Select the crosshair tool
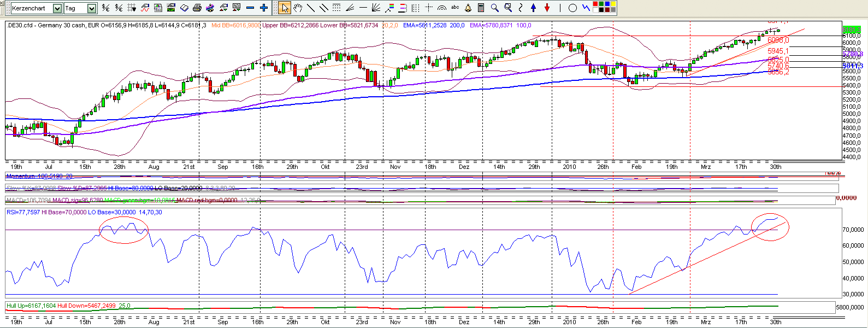Screen dimensions: 868x328 (429, 8)
